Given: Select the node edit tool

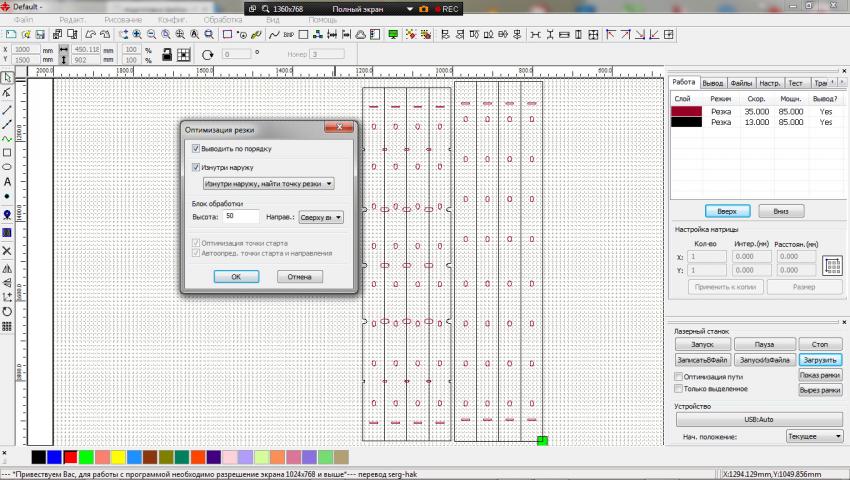Looking at the screenshot, I should point(7,93).
